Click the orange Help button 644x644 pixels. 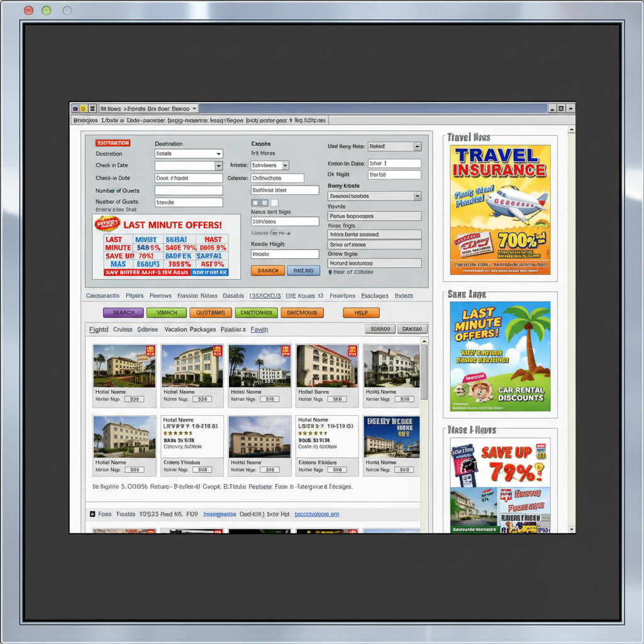tap(361, 313)
